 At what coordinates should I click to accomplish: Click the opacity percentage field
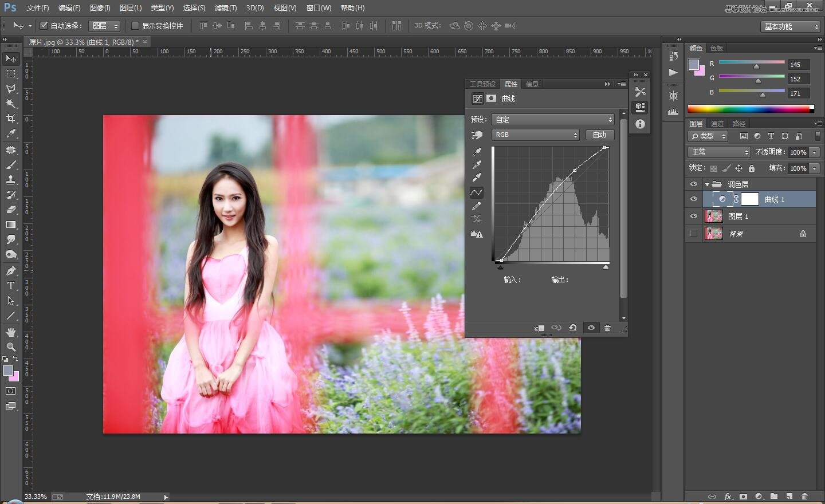tap(798, 152)
